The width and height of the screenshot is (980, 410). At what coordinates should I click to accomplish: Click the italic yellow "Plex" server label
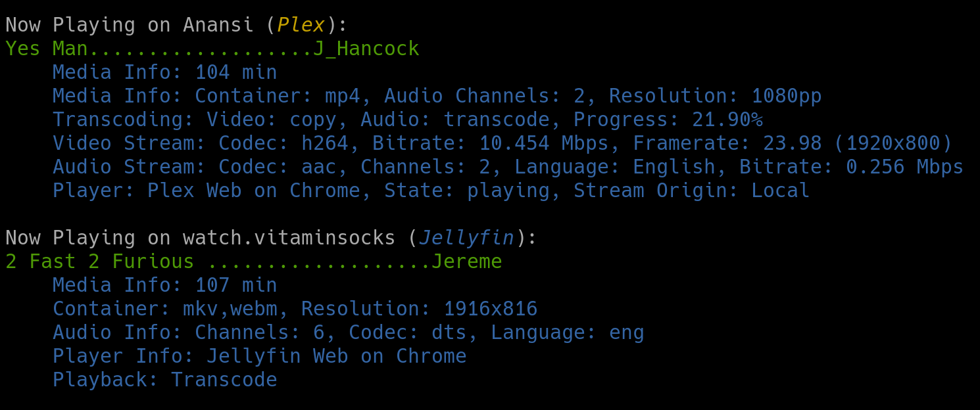(301, 25)
